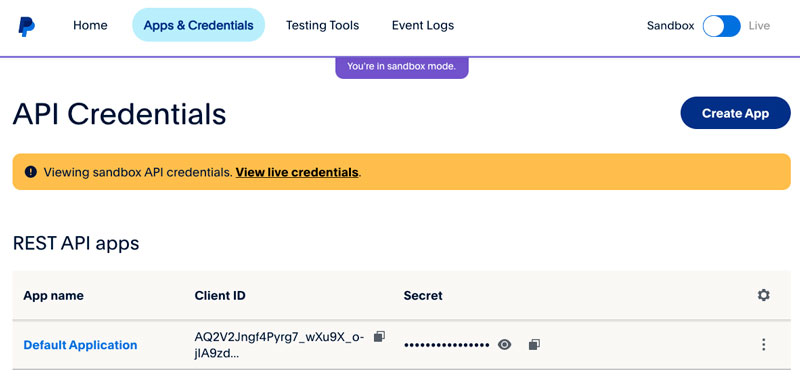This screenshot has width=800, height=376.
Task: Toggle the Sandbox/Live switch
Action: pos(721,26)
